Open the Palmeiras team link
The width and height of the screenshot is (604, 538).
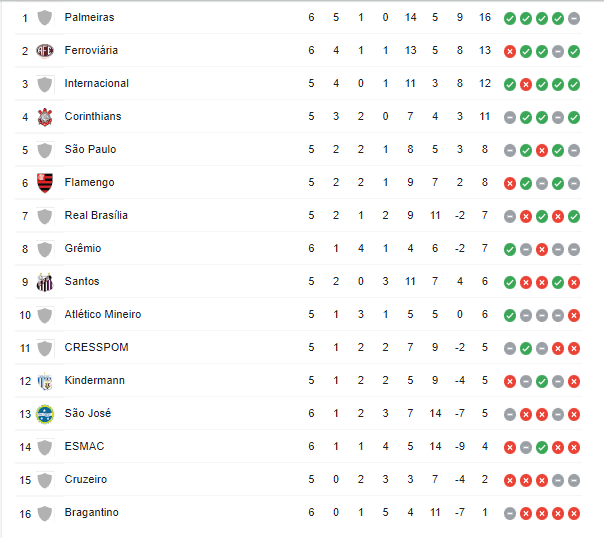(x=89, y=17)
